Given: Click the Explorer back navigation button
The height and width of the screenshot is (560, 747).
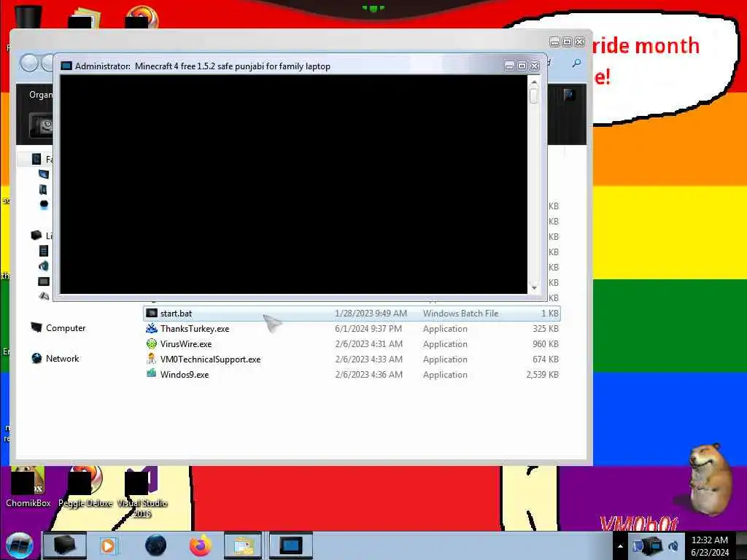Looking at the screenshot, I should 29,63.
